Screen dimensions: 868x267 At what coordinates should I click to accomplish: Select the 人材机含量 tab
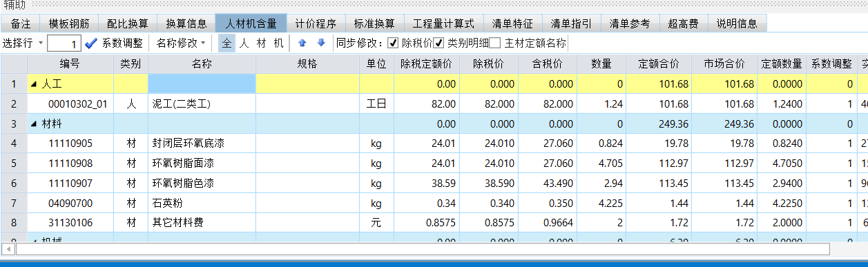pyautogui.click(x=251, y=23)
